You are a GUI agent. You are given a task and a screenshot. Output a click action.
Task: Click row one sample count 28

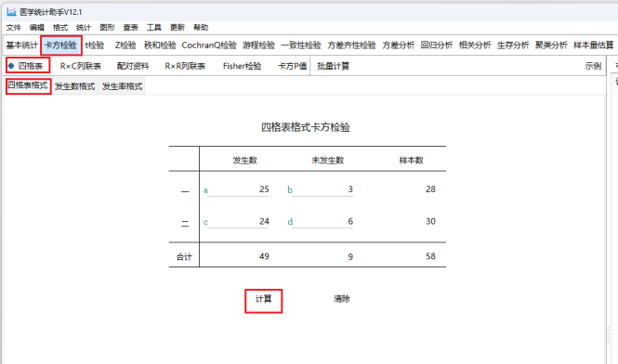430,189
